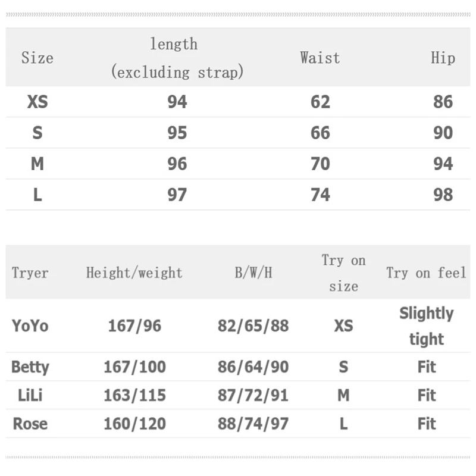The image size is (476, 476).
Task: Click the B/W/H column header
Action: (253, 273)
